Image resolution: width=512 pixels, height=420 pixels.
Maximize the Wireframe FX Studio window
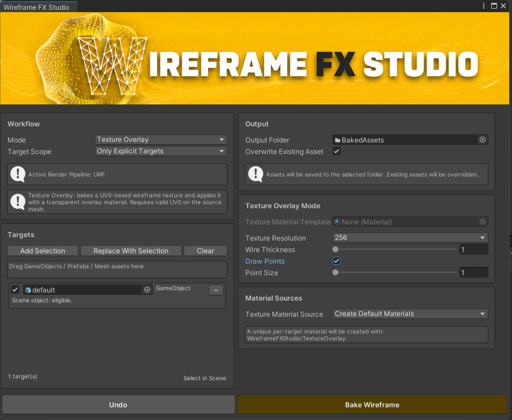pyautogui.click(x=494, y=6)
